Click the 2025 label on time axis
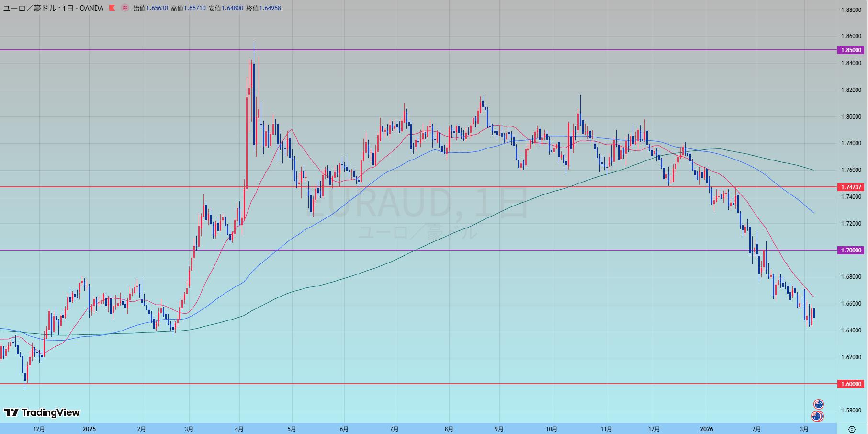 click(x=89, y=429)
